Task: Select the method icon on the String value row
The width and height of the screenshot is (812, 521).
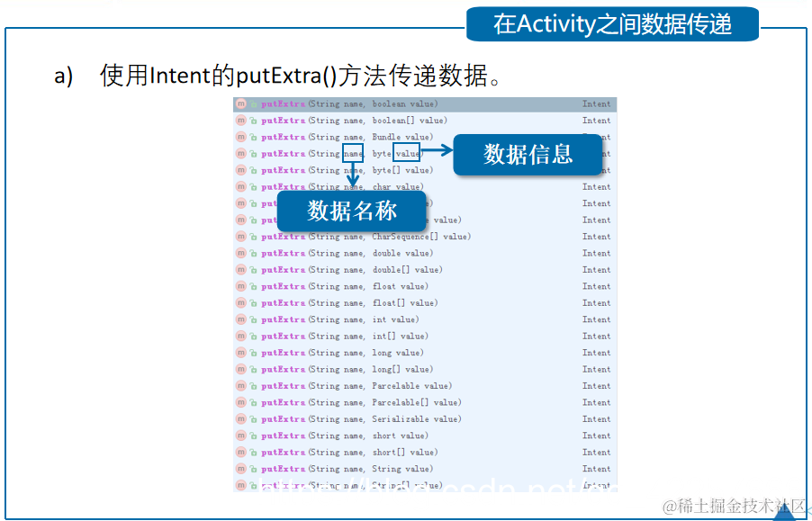Action: coord(240,468)
